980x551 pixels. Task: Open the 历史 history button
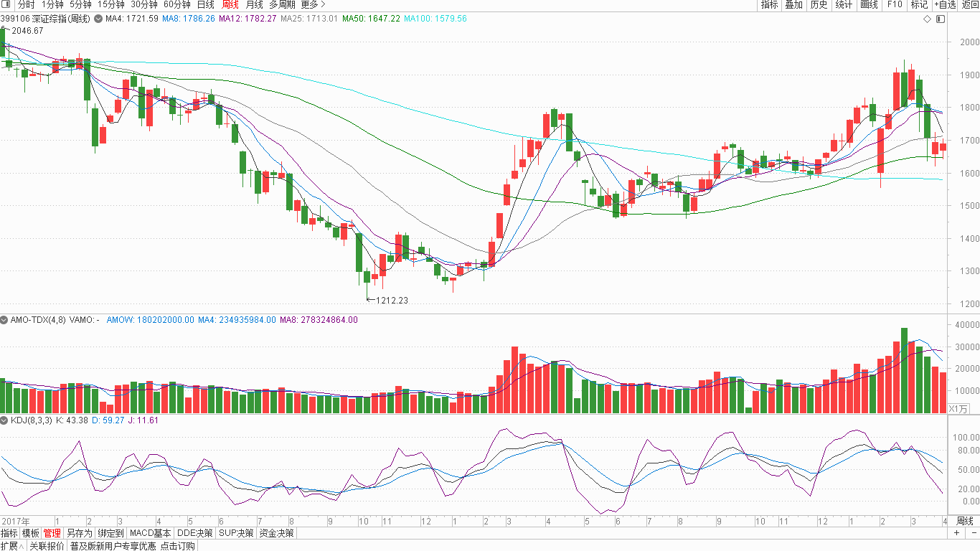point(819,5)
